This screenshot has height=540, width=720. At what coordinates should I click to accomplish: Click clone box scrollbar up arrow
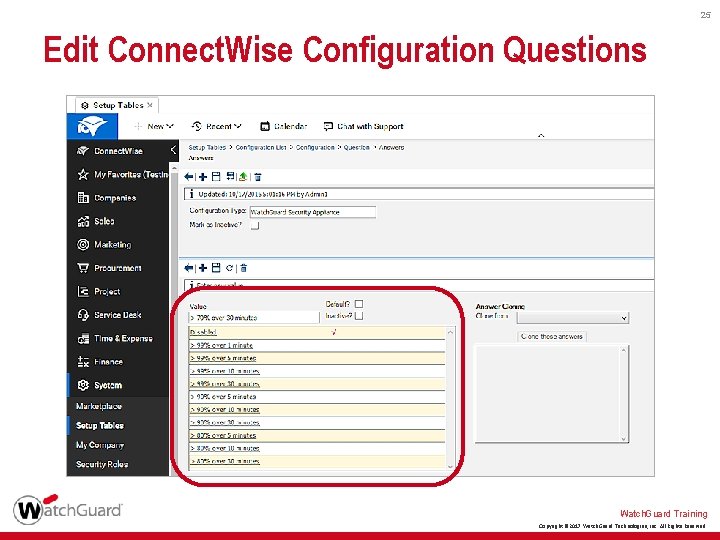pos(624,350)
